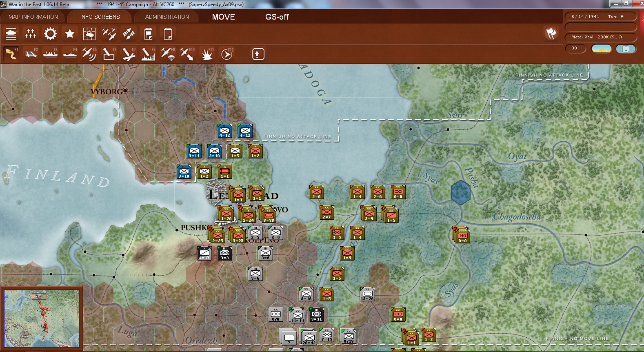Select the 13=26 German unit counter
The width and height of the screenshot is (644, 352).
(x=367, y=294)
